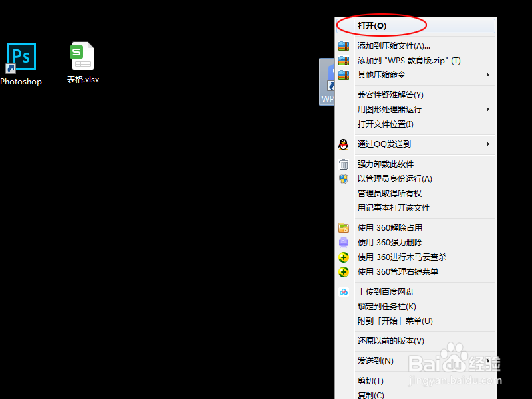
Task: Choose 附到「开始」菜单(U) menu item
Action: [416, 321]
